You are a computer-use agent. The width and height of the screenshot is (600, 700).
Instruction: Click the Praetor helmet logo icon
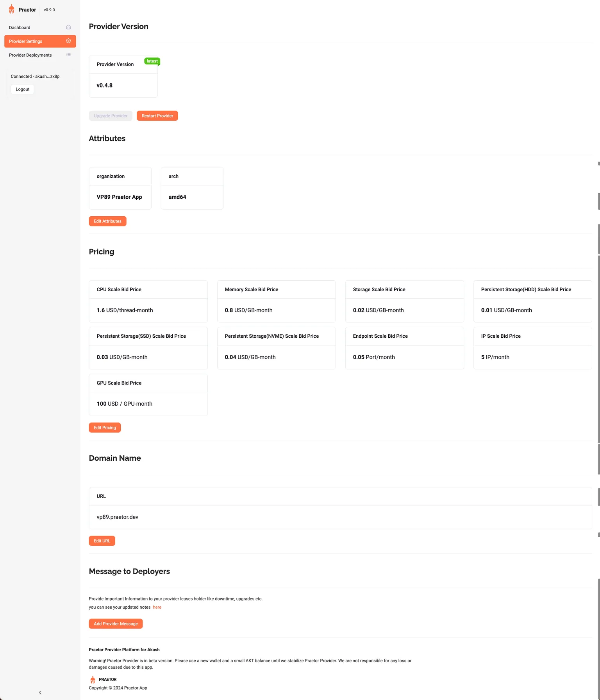pyautogui.click(x=12, y=9)
